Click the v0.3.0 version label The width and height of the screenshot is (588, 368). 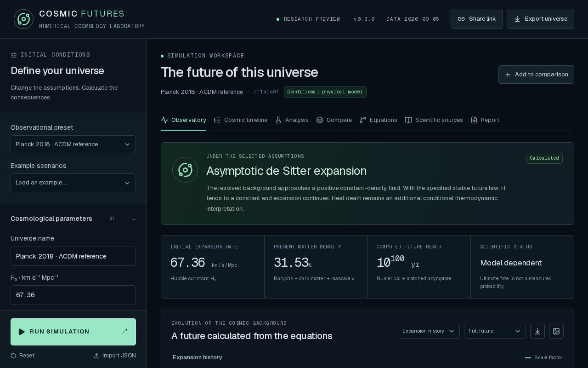pyautogui.click(x=364, y=19)
